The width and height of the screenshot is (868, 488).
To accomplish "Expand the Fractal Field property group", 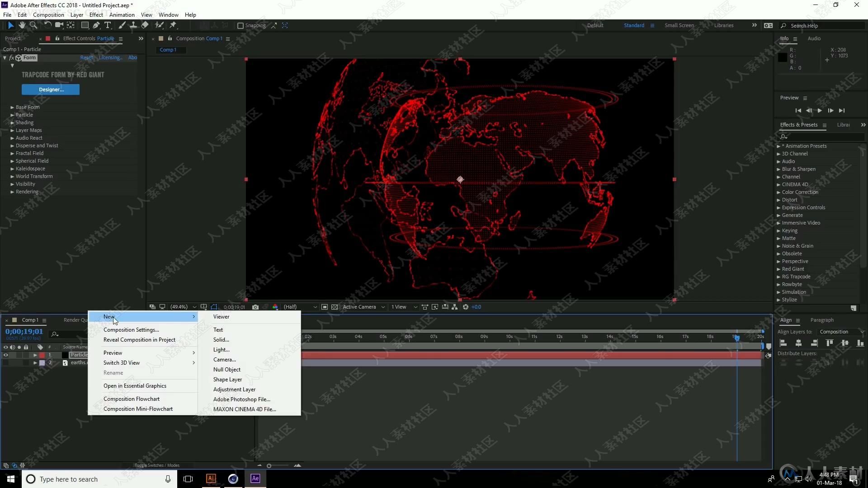I will 12,154.
